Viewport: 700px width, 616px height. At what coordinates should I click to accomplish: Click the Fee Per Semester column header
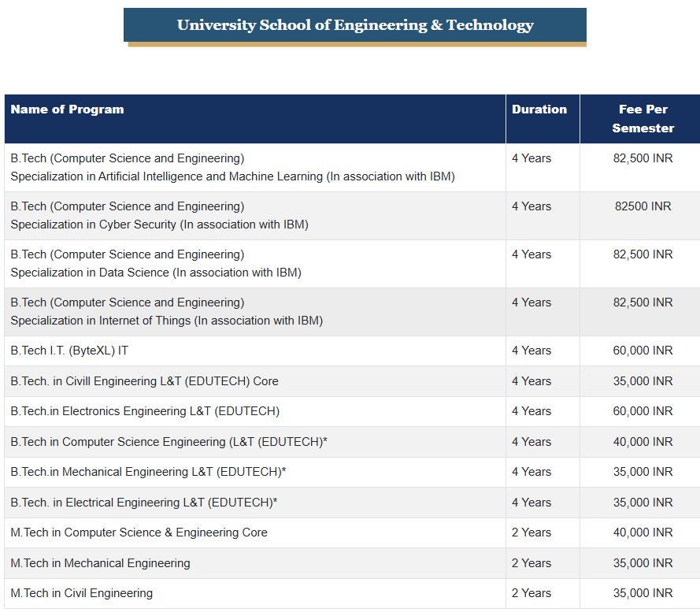pos(643,119)
